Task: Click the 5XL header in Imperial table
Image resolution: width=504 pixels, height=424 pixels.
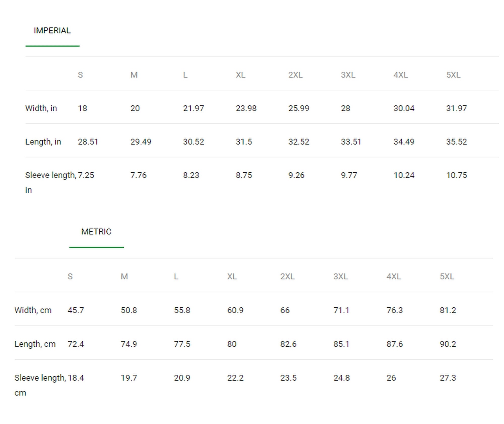Action: (453, 75)
